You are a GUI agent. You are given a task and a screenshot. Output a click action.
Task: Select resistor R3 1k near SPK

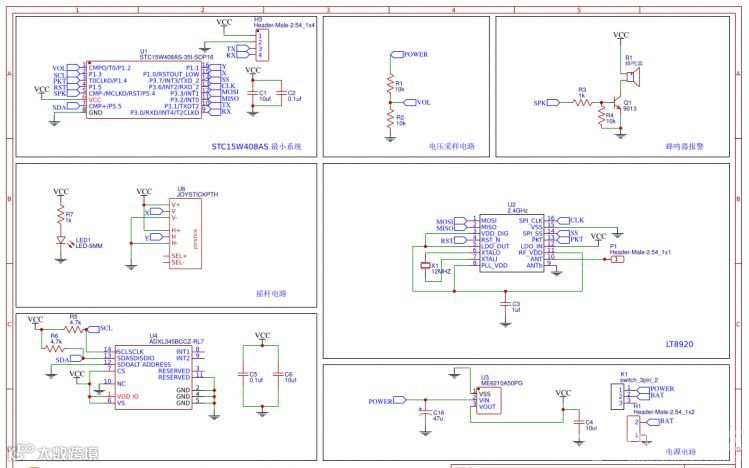pos(581,102)
